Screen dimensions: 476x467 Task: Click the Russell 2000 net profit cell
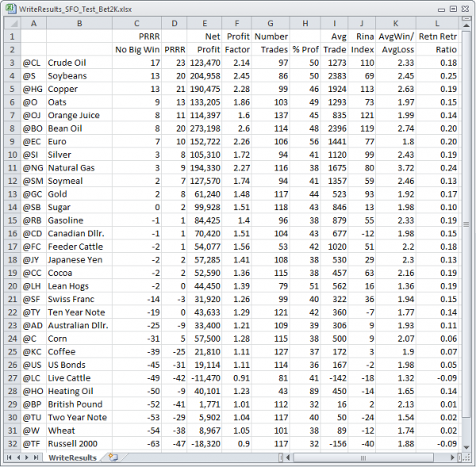tap(205, 444)
